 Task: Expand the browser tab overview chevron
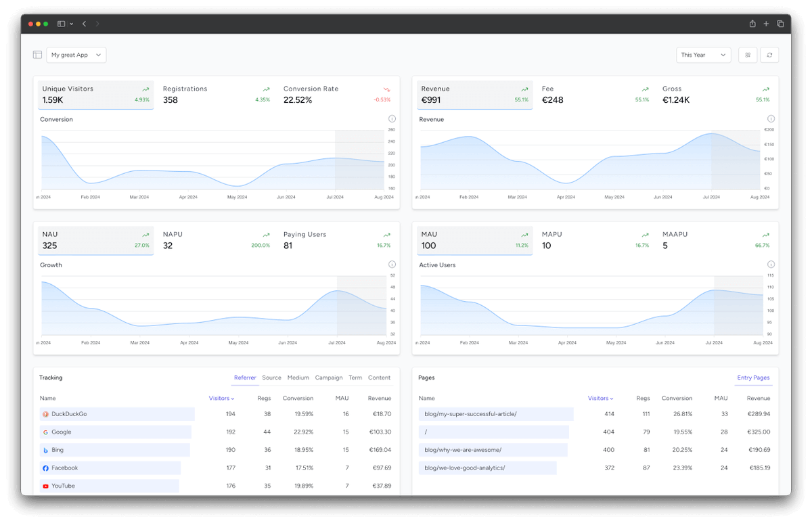coord(71,23)
